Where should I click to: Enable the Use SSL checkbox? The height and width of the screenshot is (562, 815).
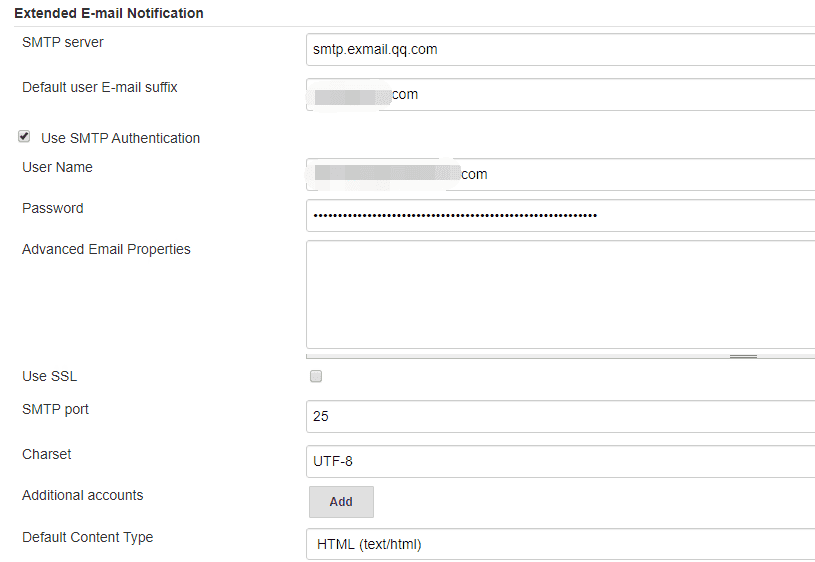pos(316,377)
